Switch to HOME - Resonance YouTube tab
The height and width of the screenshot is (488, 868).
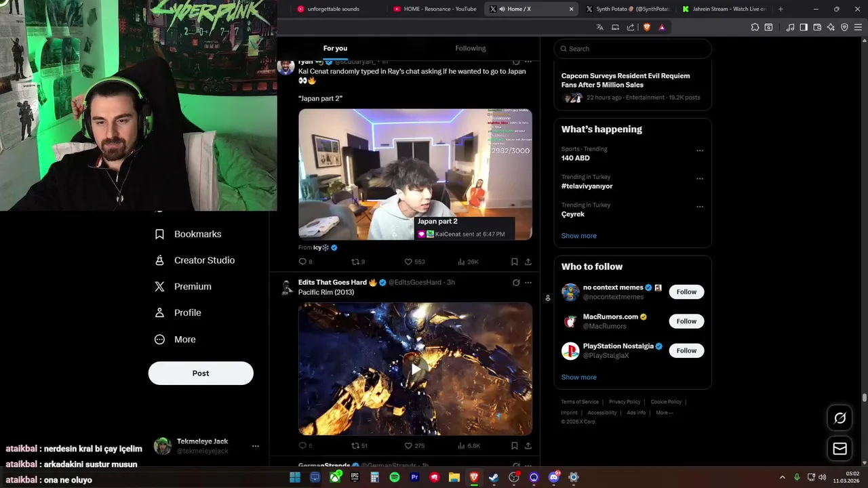[x=435, y=9]
